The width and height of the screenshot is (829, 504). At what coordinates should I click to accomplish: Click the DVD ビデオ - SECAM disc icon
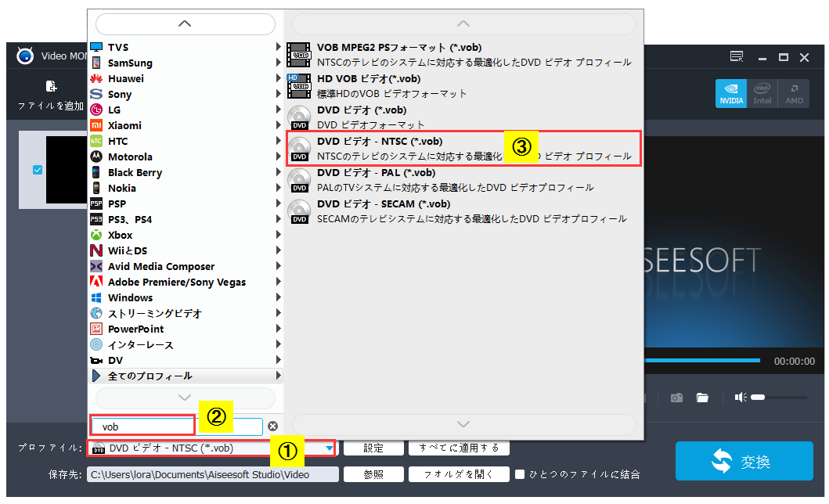coord(299,211)
